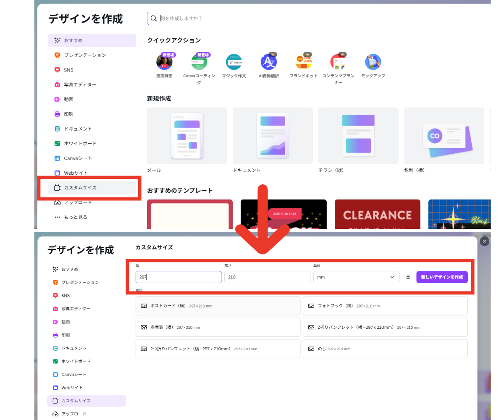
Task: Open AI自動翻訳 quick action
Action: (x=269, y=62)
